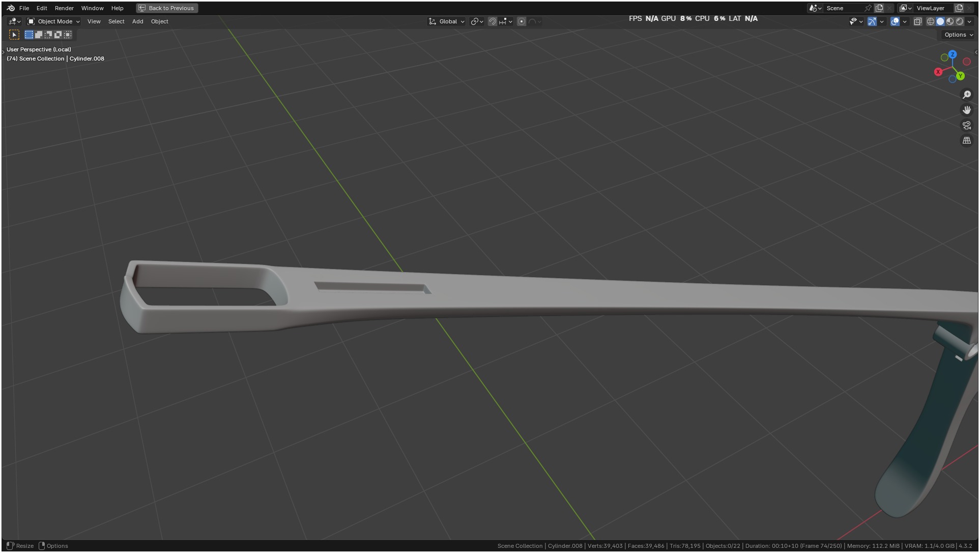This screenshot has width=980, height=553.
Task: Open the Global transform orientation dropdown
Action: [447, 21]
